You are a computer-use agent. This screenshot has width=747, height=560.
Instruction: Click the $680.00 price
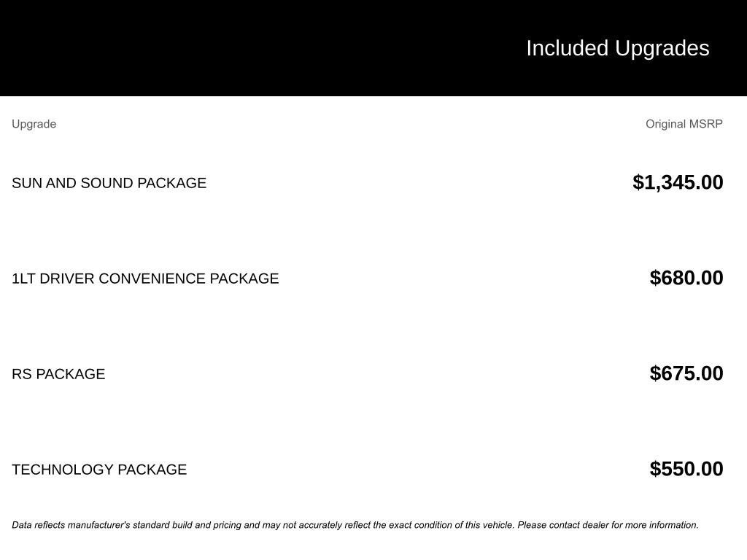pos(686,278)
